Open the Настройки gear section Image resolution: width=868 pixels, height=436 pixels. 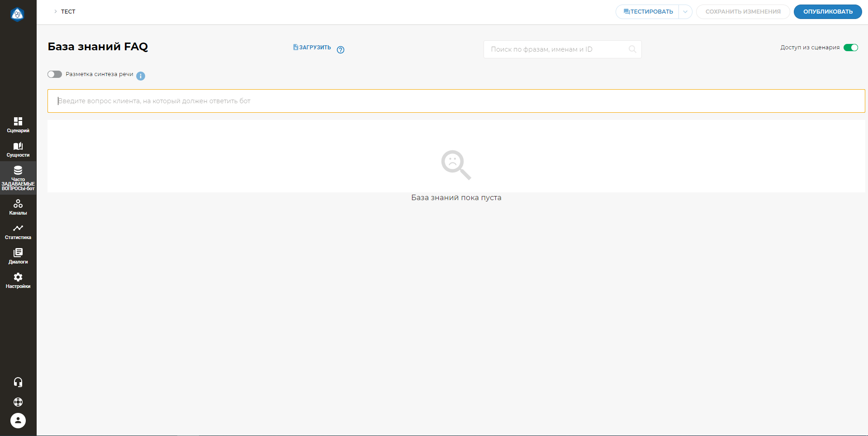(18, 281)
